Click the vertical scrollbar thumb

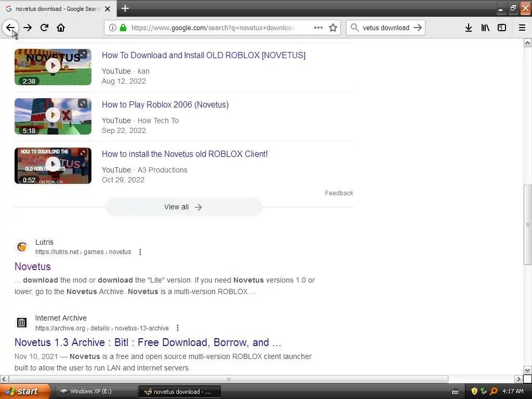pyautogui.click(x=528, y=224)
